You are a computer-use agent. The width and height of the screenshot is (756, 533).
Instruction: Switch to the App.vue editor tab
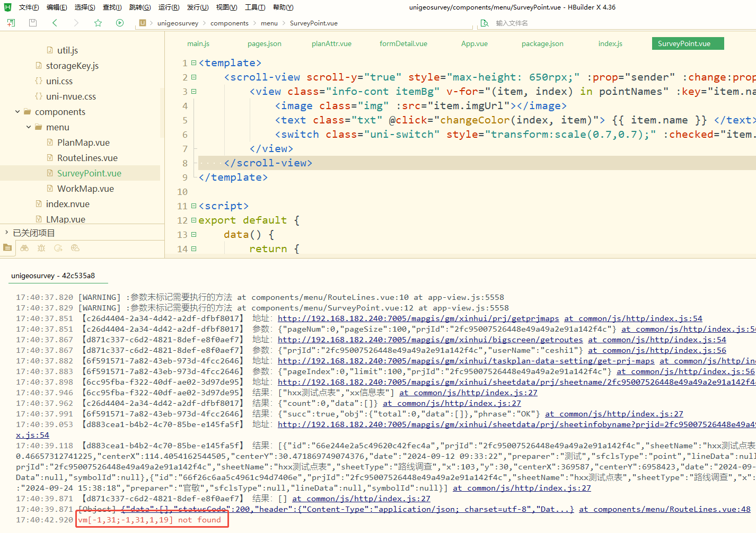click(474, 43)
